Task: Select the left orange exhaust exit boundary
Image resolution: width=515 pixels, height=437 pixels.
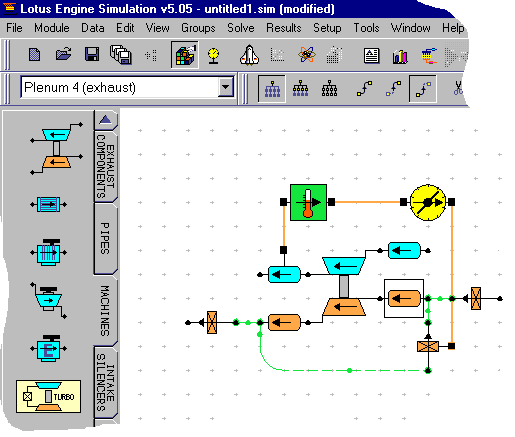Action: pyautogui.click(x=212, y=322)
